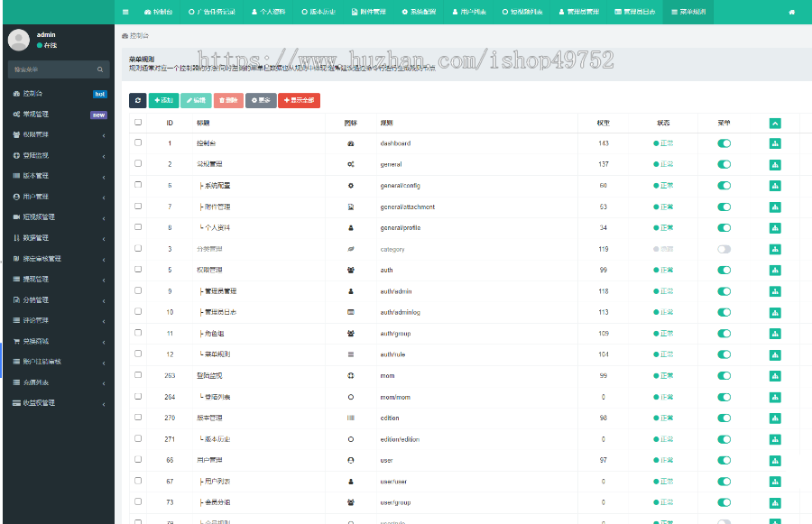The width and height of the screenshot is (812, 524).
Task: Expand the 短视频管理 sidebar menu
Action: pos(59,217)
